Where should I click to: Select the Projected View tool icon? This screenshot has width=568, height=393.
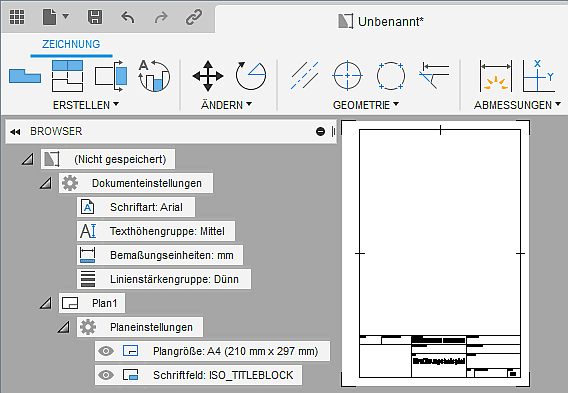click(x=68, y=76)
